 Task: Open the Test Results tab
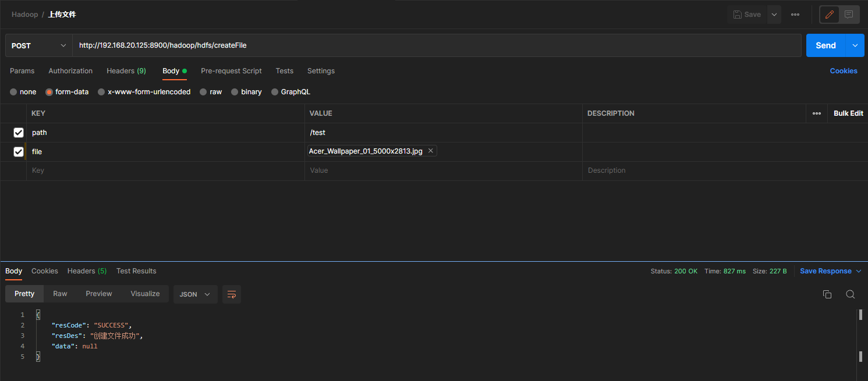136,271
